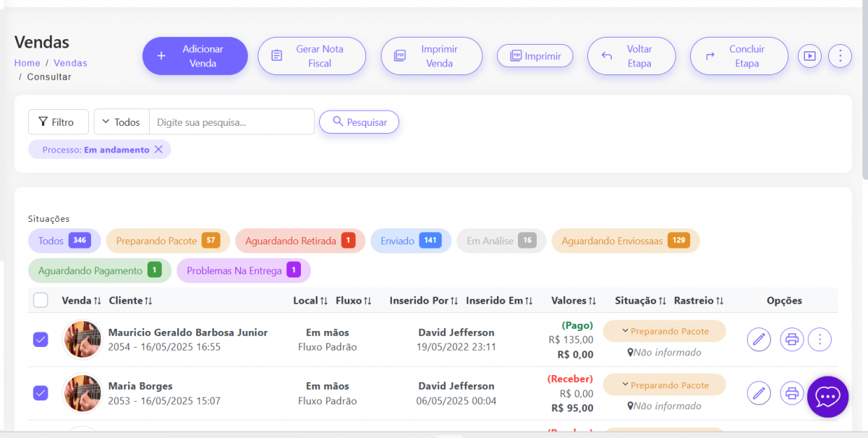
Task: Remove the Em andamento filter chip
Action: tap(158, 150)
